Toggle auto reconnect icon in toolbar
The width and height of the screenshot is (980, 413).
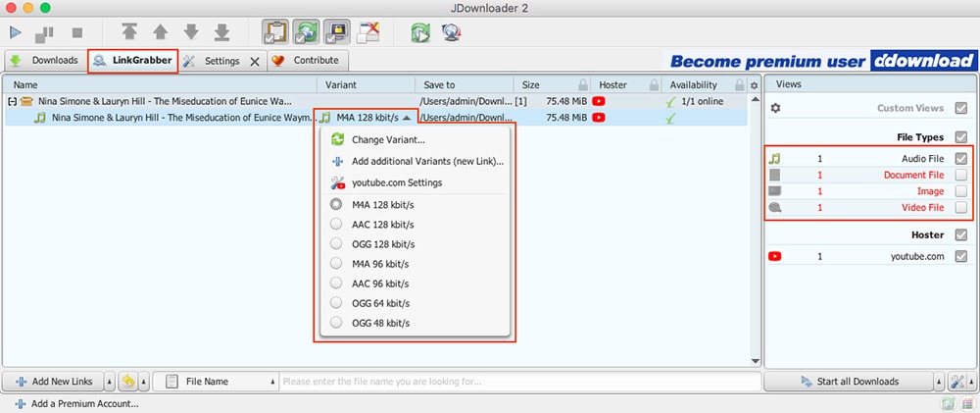click(x=306, y=32)
